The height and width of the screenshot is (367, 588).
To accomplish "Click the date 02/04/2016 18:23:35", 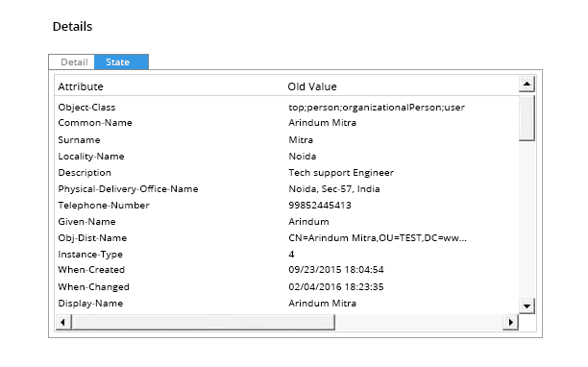I will tap(336, 286).
